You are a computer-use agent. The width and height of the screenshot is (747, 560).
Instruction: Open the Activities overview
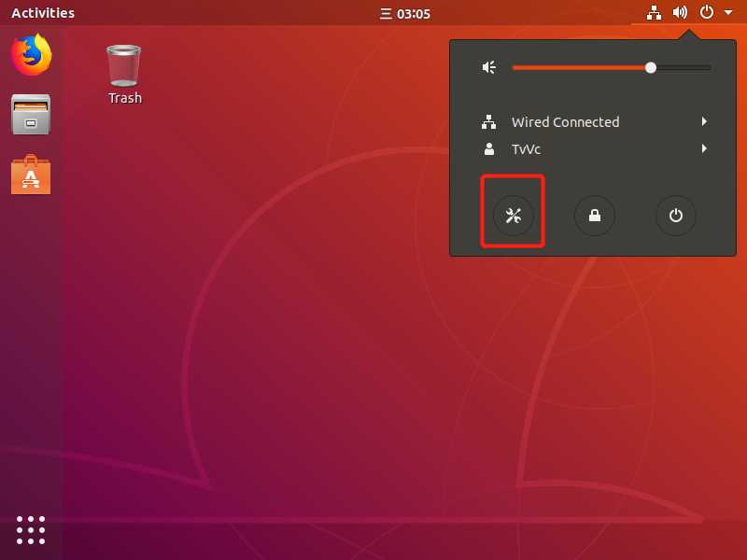tap(43, 13)
